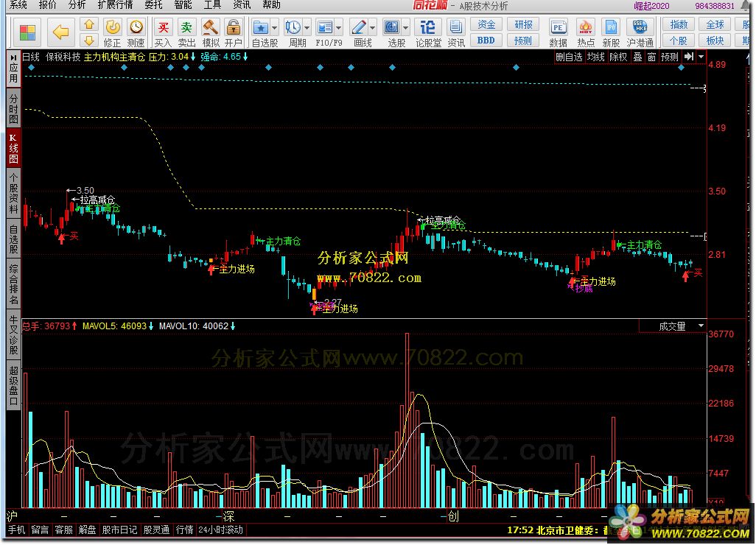Open the 系统 menu
The height and width of the screenshot is (545, 756).
(x=18, y=5)
